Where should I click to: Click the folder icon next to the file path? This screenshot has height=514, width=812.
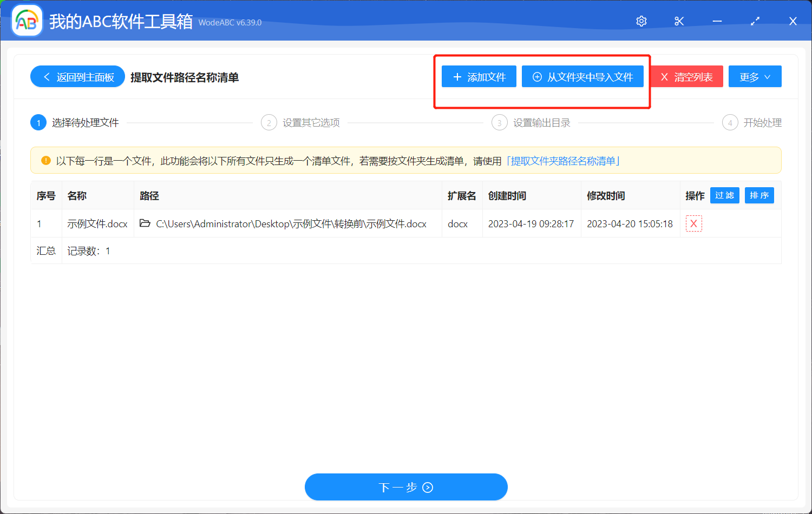144,223
